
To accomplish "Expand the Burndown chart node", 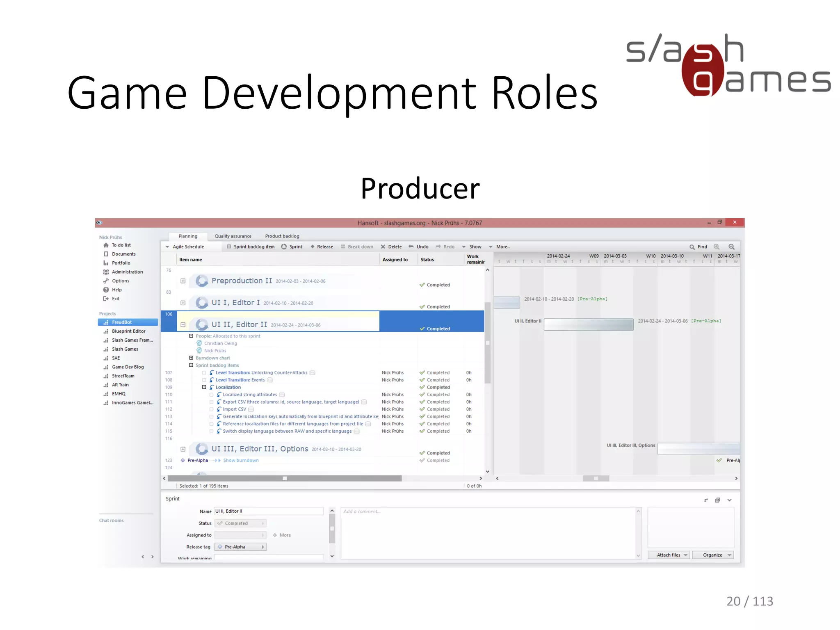I will (x=191, y=358).
